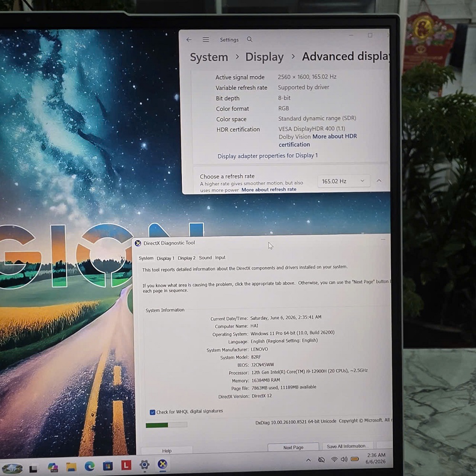
Task: Switch to the Display 1 tab
Action: pos(166,258)
